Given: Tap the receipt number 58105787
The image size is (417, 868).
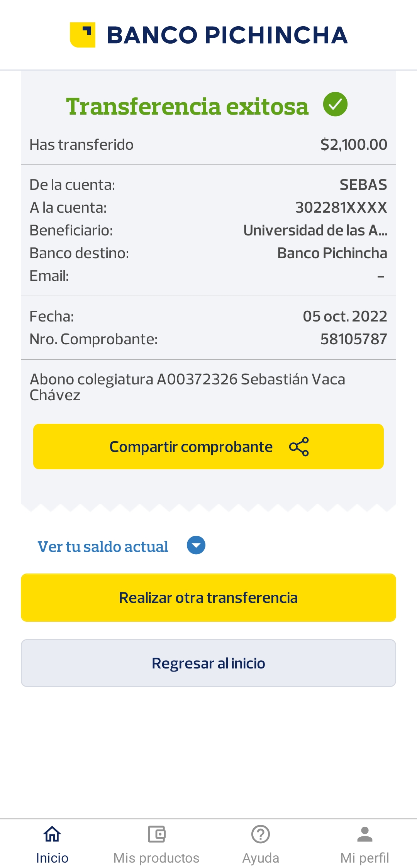Looking at the screenshot, I should (353, 339).
